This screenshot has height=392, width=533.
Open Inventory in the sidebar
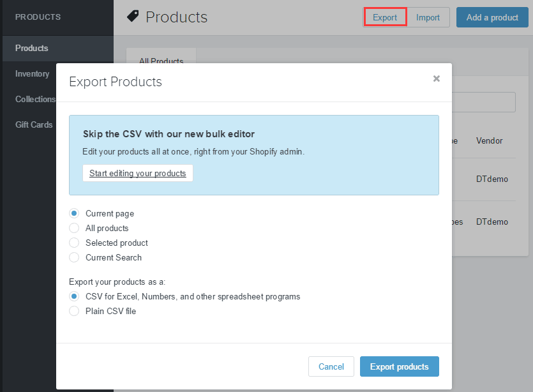coord(32,74)
